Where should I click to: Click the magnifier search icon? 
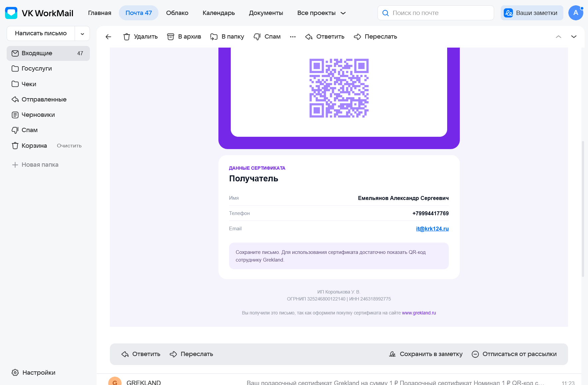coord(386,13)
